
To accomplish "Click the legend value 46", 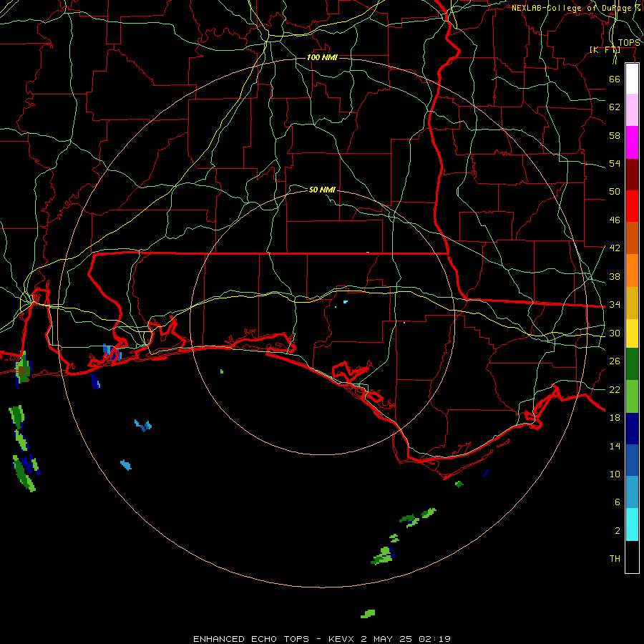I will [615, 220].
